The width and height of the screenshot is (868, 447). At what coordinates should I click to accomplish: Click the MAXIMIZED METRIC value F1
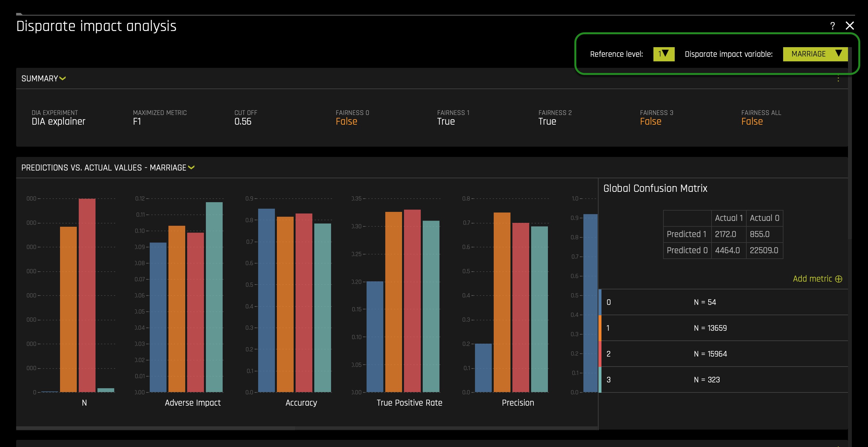point(136,121)
